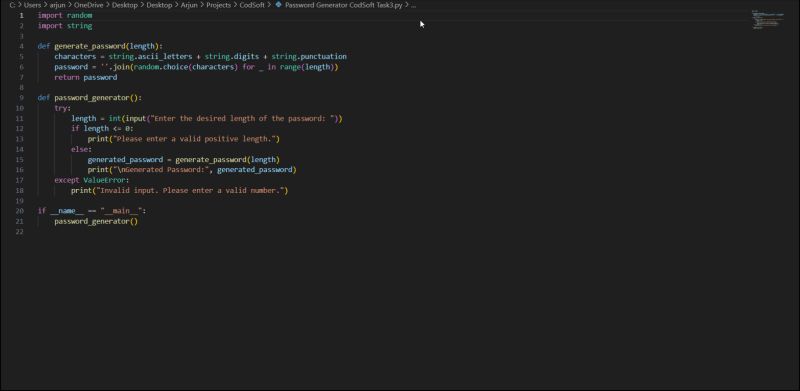Open the 'Arjun' folder breadcrumb segment
Viewport: 800px width, 391px height.
tap(189, 5)
